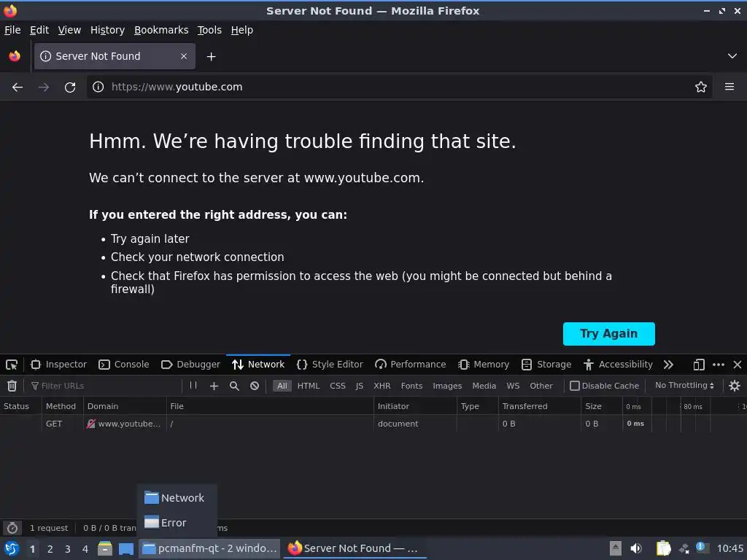Switch to virtual desktop 2
This screenshot has height=560, width=747.
[50, 549]
